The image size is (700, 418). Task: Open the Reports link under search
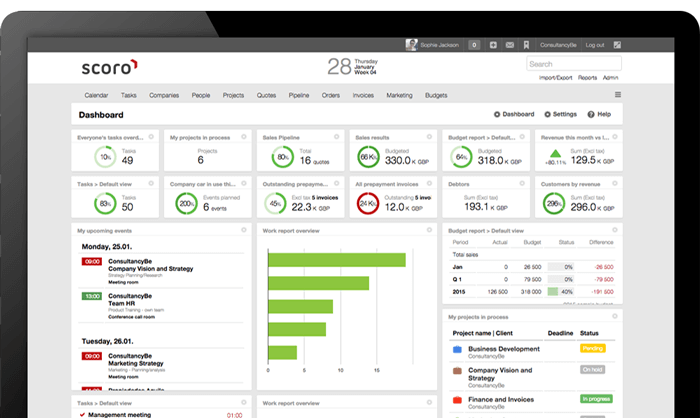tap(588, 78)
